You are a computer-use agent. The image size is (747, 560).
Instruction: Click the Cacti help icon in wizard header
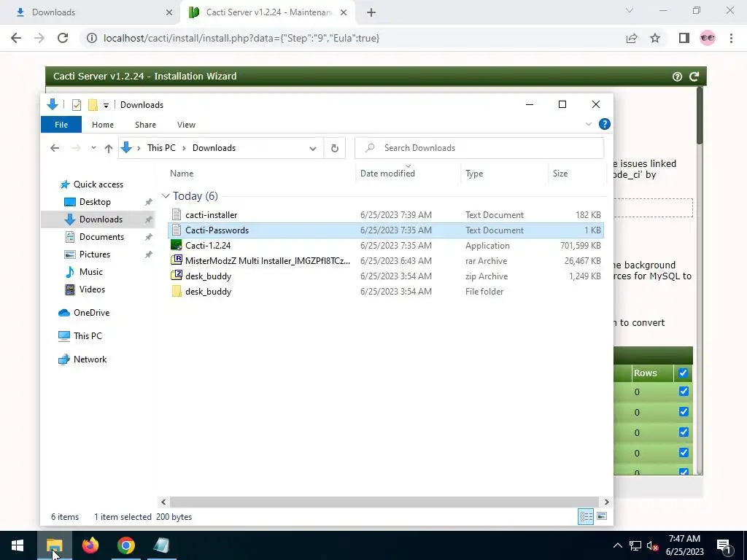[x=677, y=77]
